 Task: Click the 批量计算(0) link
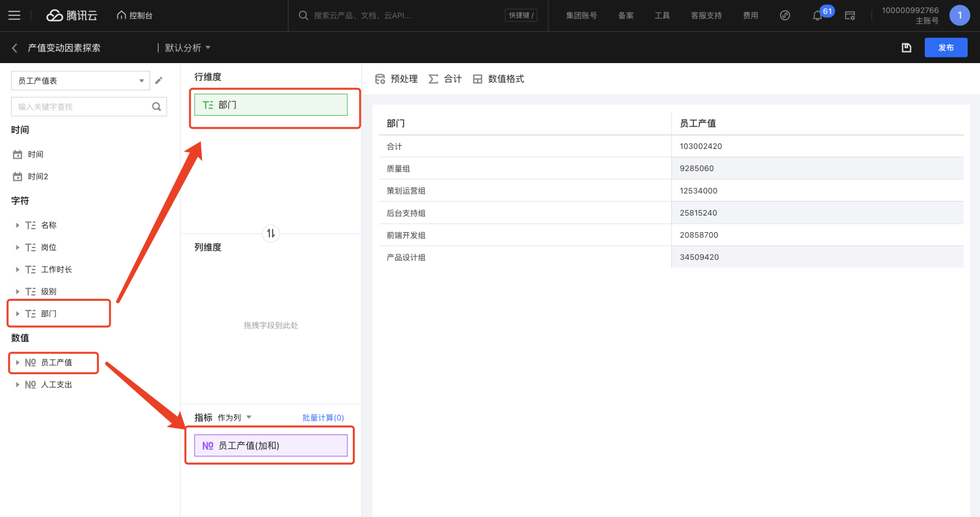point(323,418)
